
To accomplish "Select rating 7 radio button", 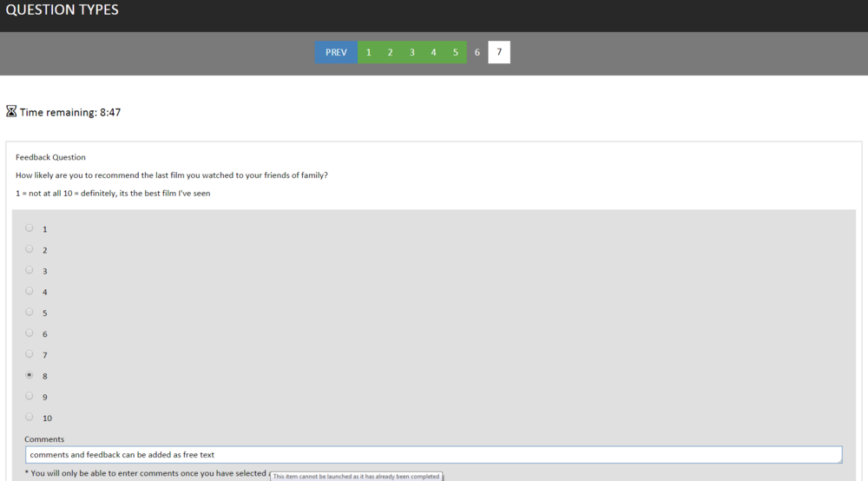I will (x=30, y=354).
